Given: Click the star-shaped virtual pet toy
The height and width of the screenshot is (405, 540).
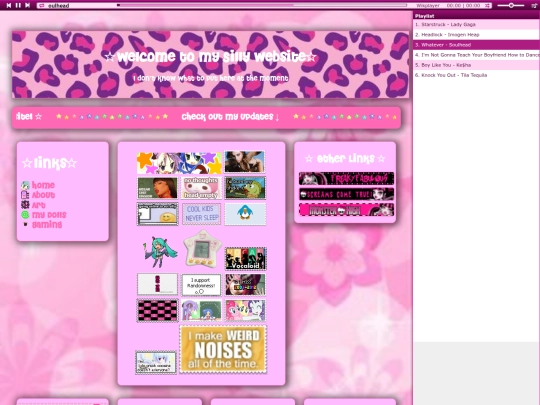Looking at the screenshot, I should [x=202, y=249].
